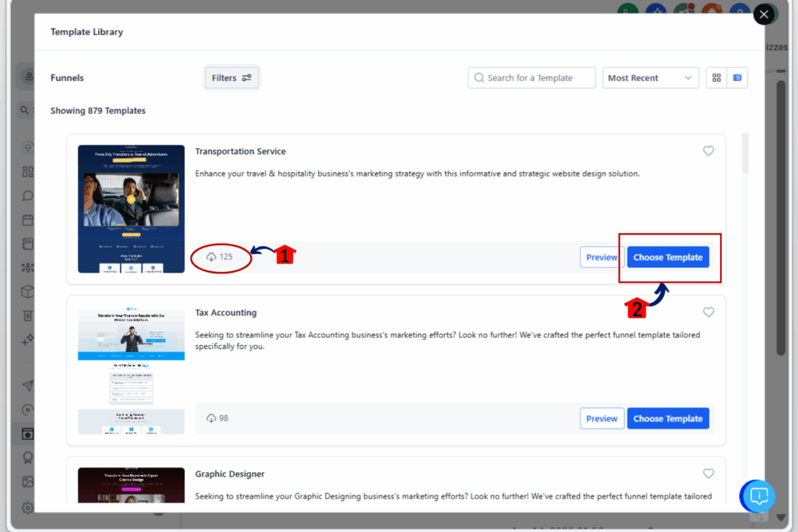Open Media image icon in sidebar
The image size is (798, 532).
tap(28, 481)
